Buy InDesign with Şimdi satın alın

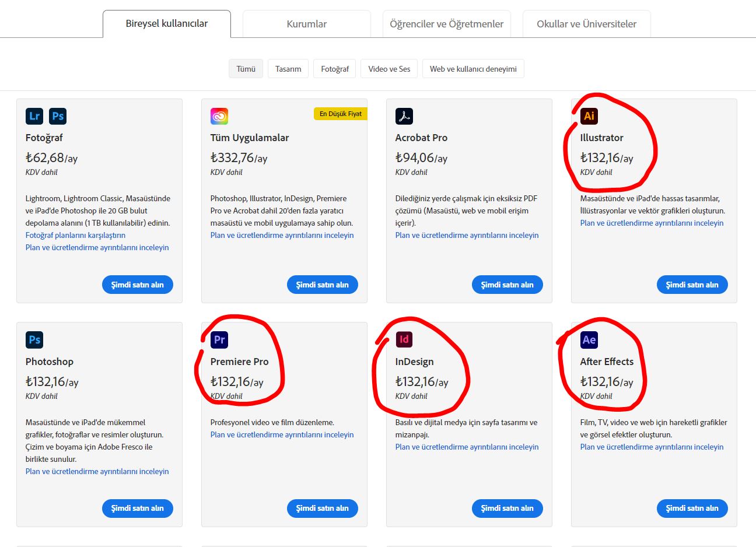click(x=508, y=508)
